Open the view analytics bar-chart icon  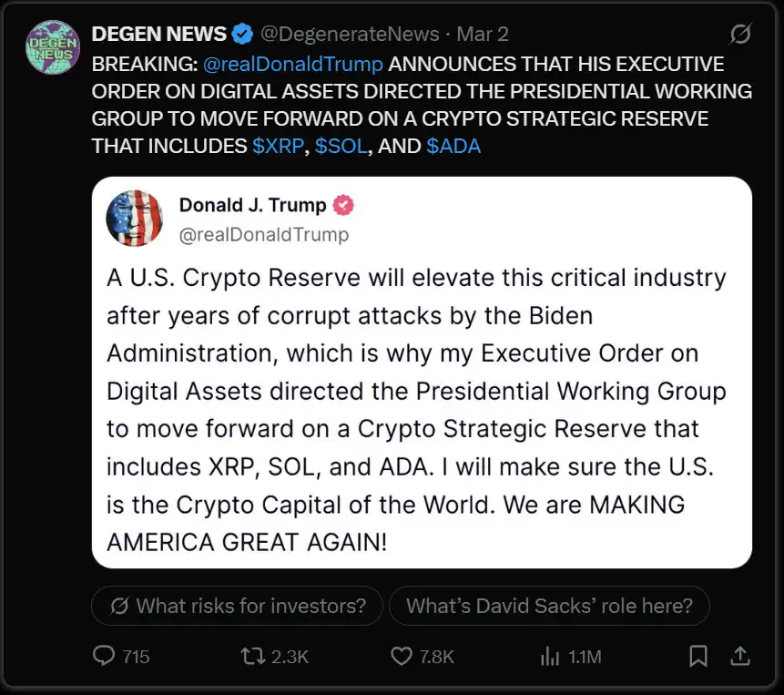coord(550,656)
